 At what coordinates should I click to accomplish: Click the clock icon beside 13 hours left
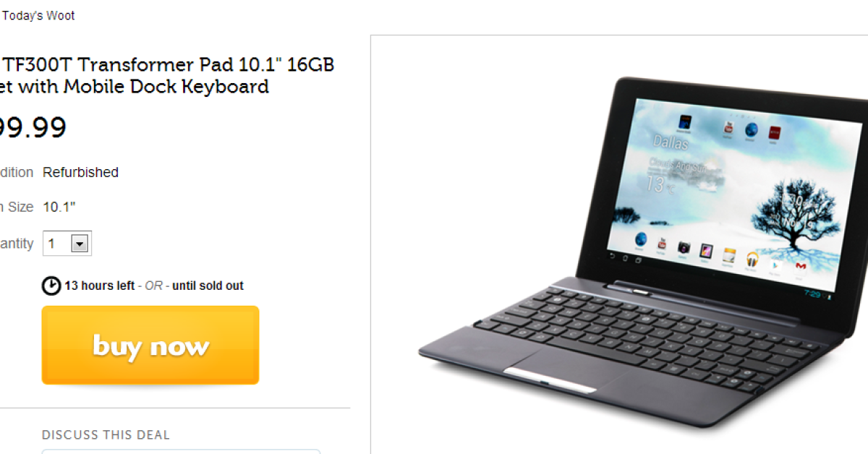tap(51, 286)
